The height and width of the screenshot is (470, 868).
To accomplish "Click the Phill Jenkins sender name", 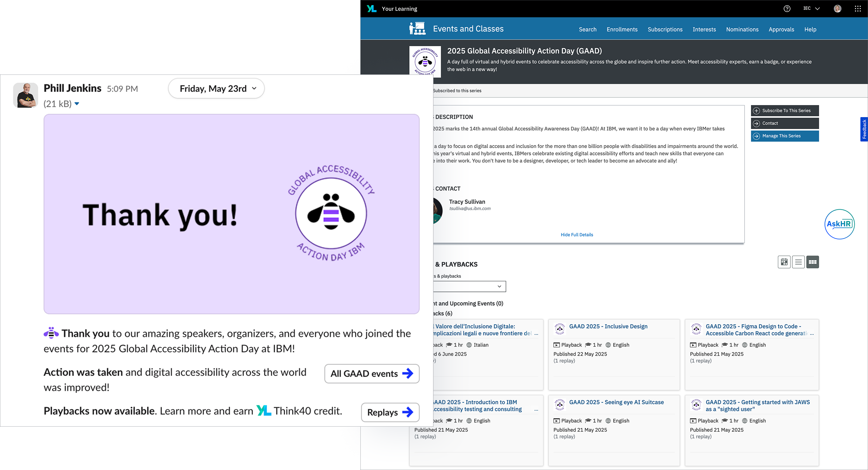I will [x=72, y=88].
